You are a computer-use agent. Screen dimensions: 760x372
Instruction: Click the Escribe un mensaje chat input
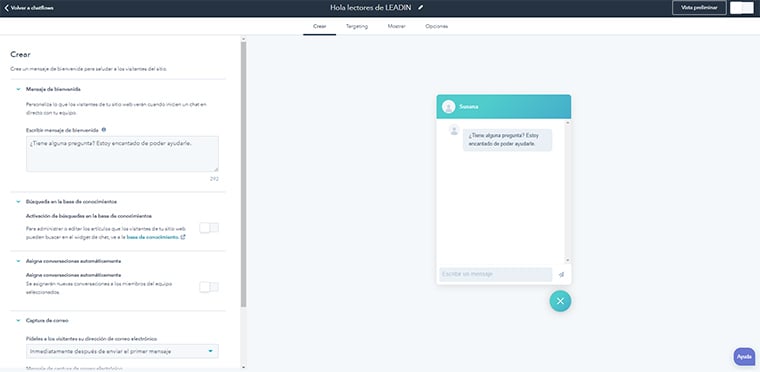tap(495, 275)
